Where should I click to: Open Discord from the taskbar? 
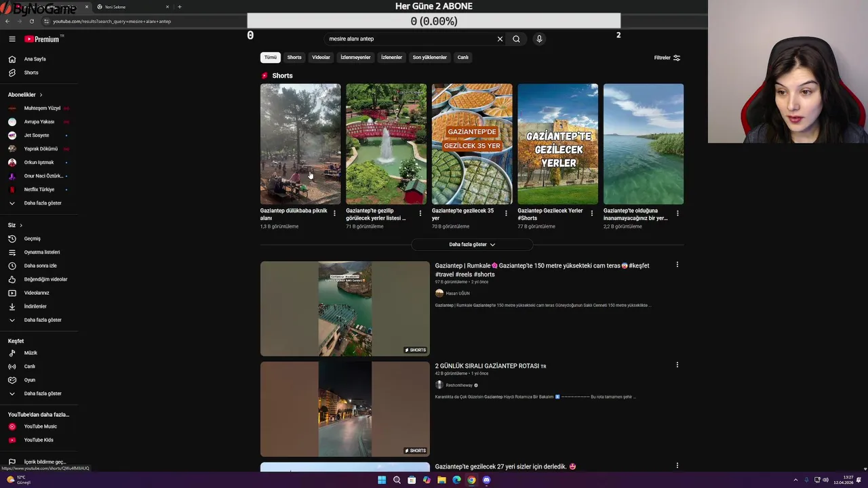(x=486, y=480)
